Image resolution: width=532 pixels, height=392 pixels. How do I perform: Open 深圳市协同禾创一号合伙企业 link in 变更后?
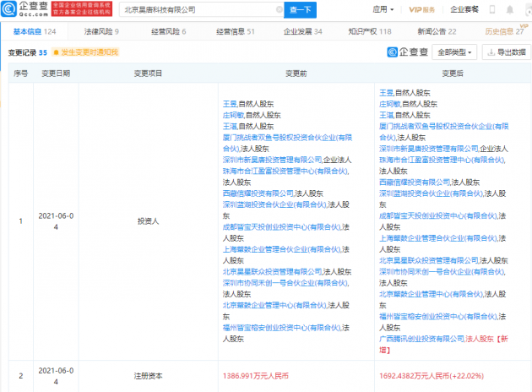click(442, 272)
